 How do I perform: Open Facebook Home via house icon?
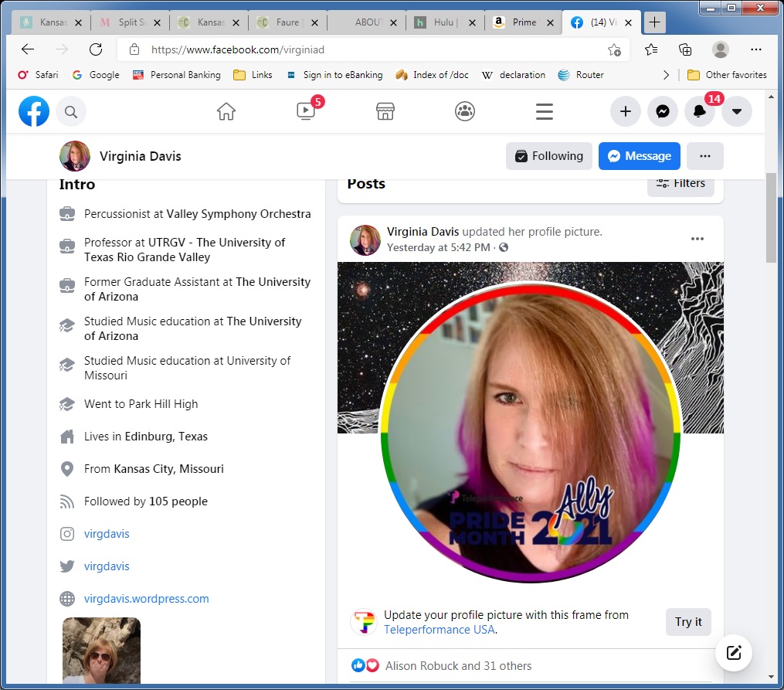[x=226, y=112]
